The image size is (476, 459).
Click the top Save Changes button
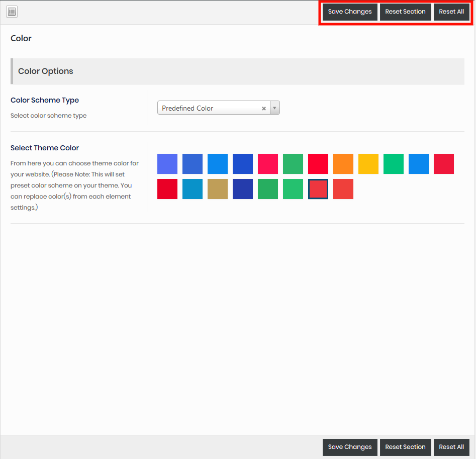point(350,12)
